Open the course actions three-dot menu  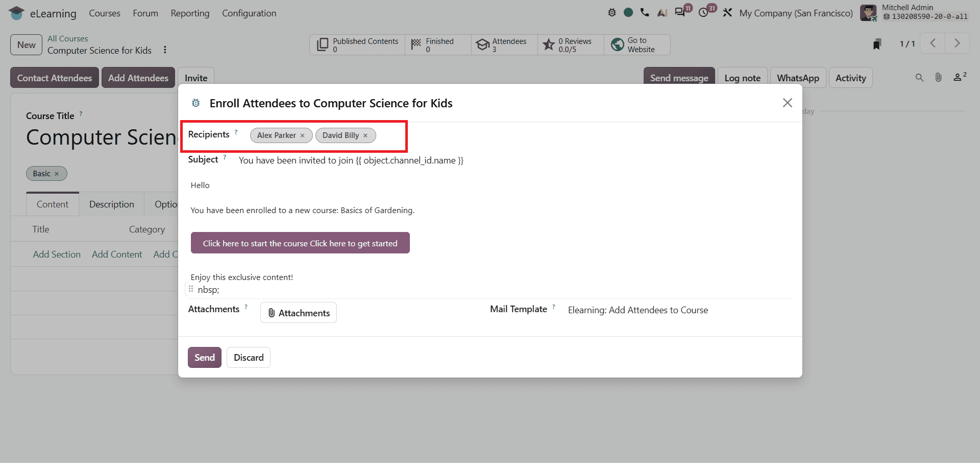165,50
